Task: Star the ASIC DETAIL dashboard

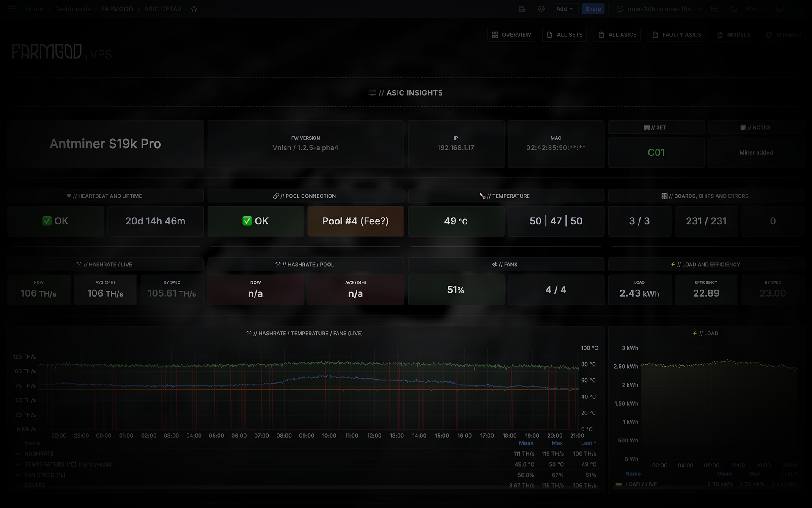Action: 194,9
